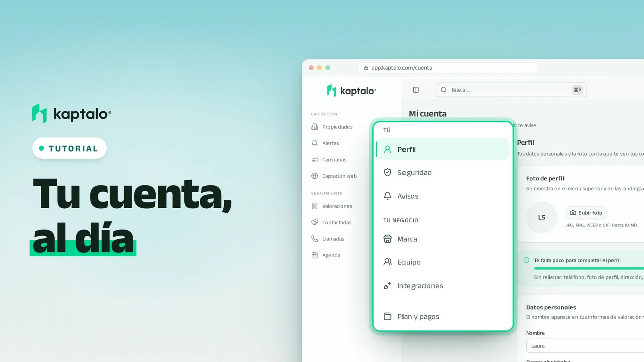The width and height of the screenshot is (644, 362).
Task: Click the Campañas megaphone icon
Action: [x=315, y=160]
